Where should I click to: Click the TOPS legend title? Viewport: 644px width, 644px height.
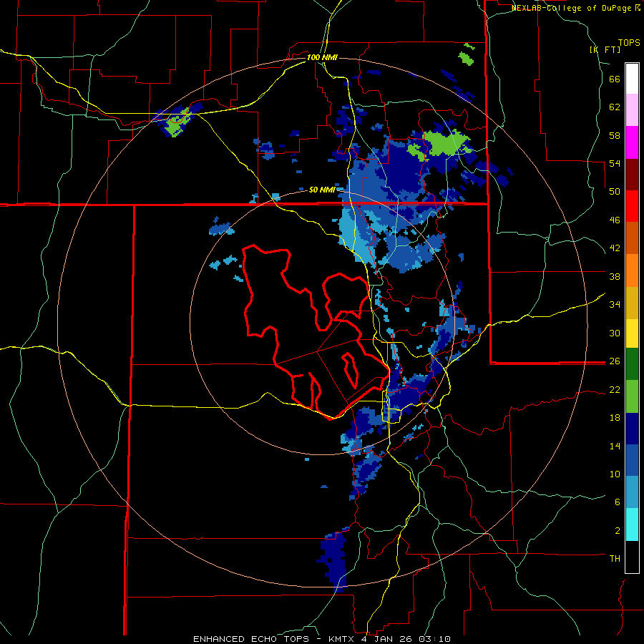coord(629,43)
